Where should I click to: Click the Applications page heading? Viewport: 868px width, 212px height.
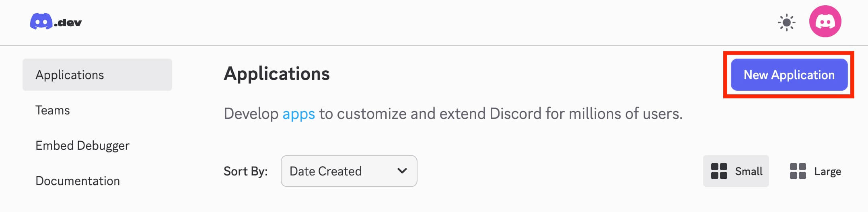[x=277, y=74]
